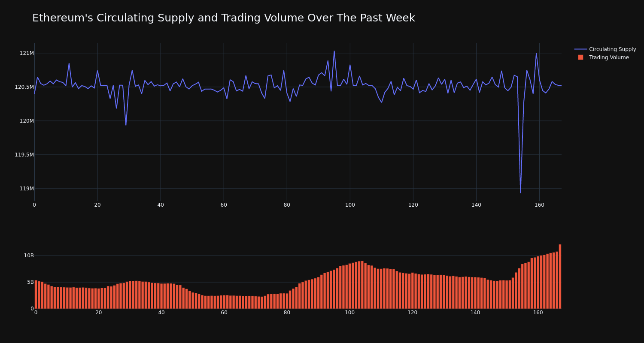The height and width of the screenshot is (343, 644).
Task: Toggle the Circulating Supply legend entry
Action: [605, 49]
